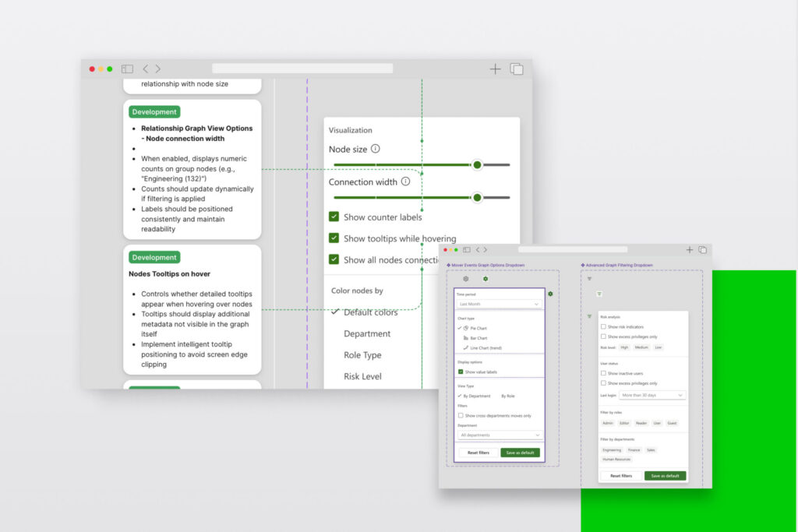The width and height of the screenshot is (798, 532).
Task: Click Save as default in the Mover Events panel
Action: pos(520,453)
